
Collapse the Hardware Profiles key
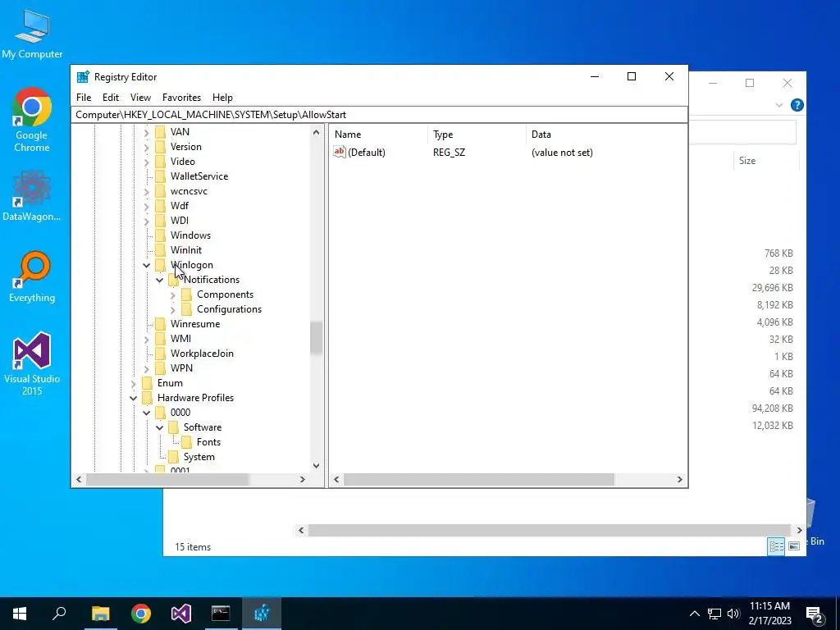coord(134,398)
